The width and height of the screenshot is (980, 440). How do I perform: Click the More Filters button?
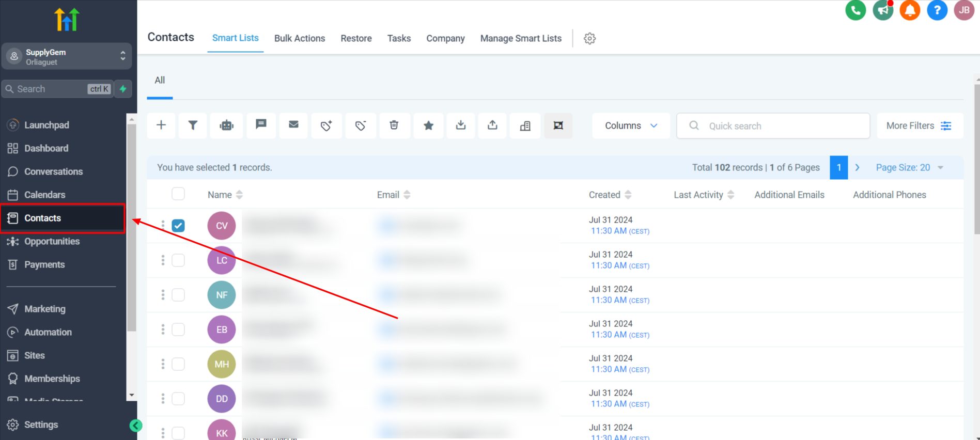click(919, 125)
